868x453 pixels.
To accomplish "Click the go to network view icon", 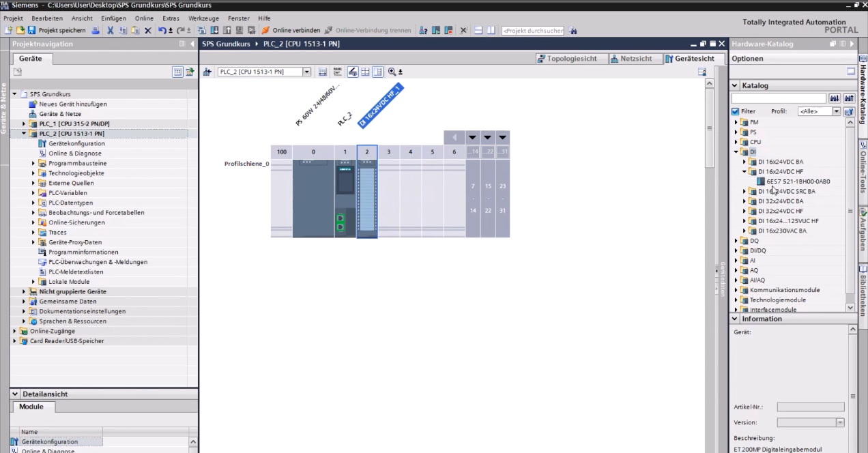I will click(x=207, y=72).
